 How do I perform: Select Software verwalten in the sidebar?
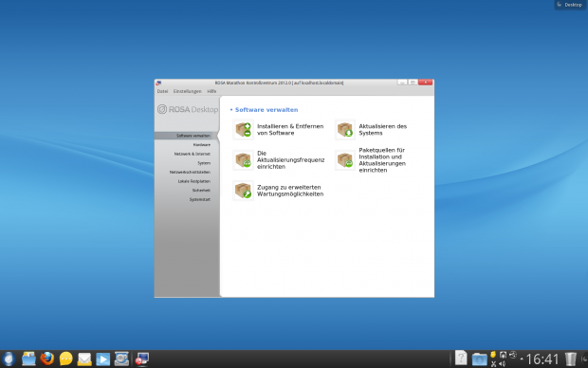click(187, 136)
